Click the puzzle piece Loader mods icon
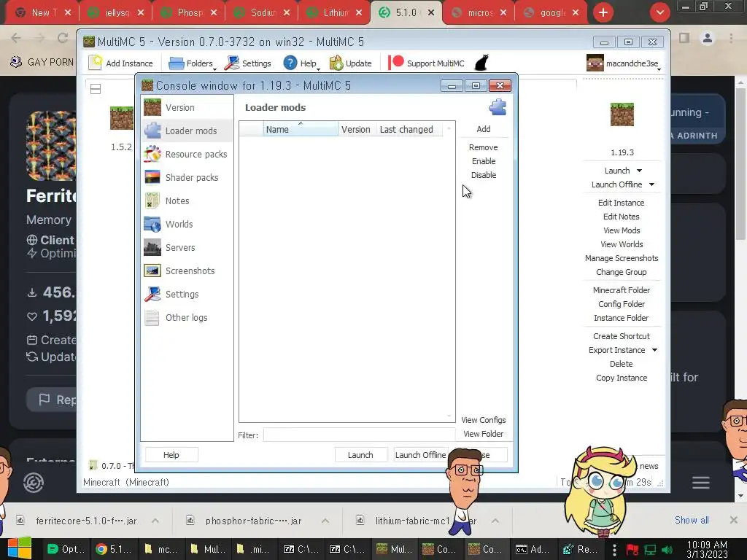Viewport: 747px width, 560px height. pos(498,108)
